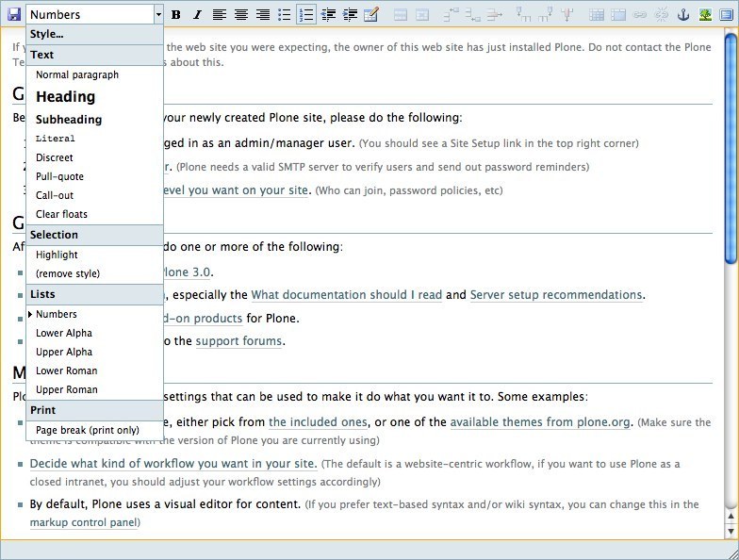Open the support forums link
The image size is (739, 560).
[x=238, y=340]
